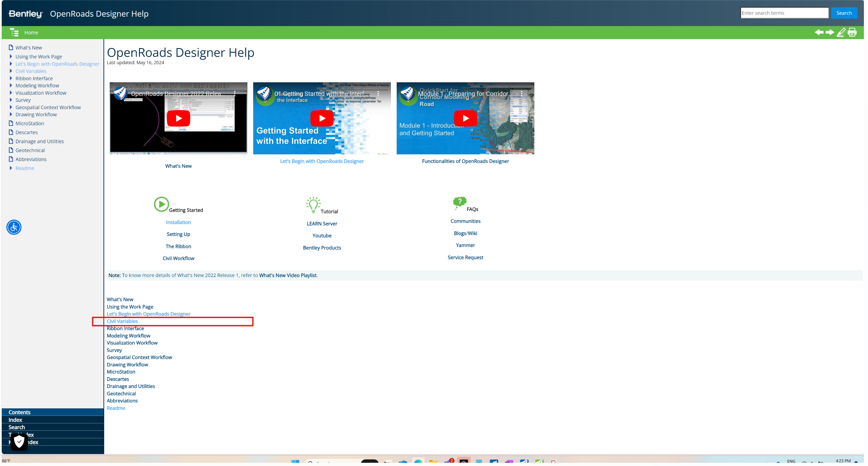Open options menu on 2022 Release video
The width and height of the screenshot is (868, 466).
[235, 94]
